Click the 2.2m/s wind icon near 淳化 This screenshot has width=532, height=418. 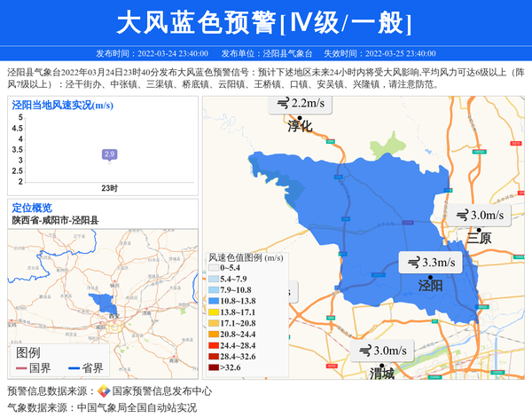(282, 104)
